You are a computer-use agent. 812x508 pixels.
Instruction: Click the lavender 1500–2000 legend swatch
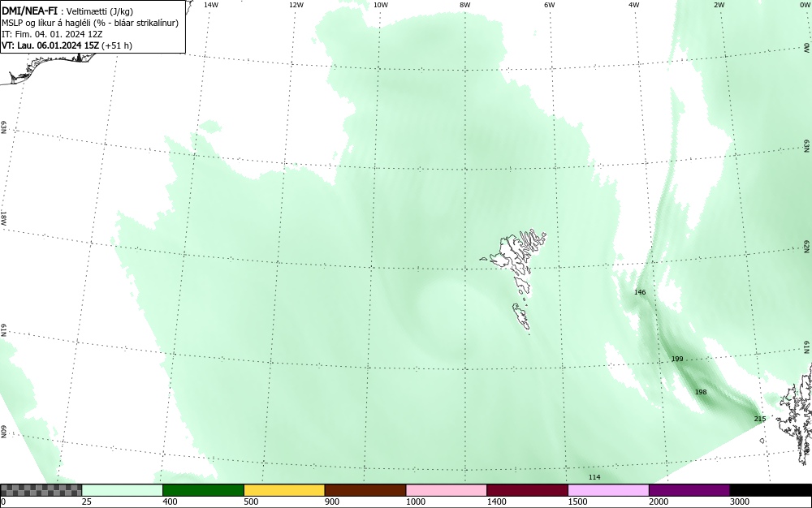608,490
